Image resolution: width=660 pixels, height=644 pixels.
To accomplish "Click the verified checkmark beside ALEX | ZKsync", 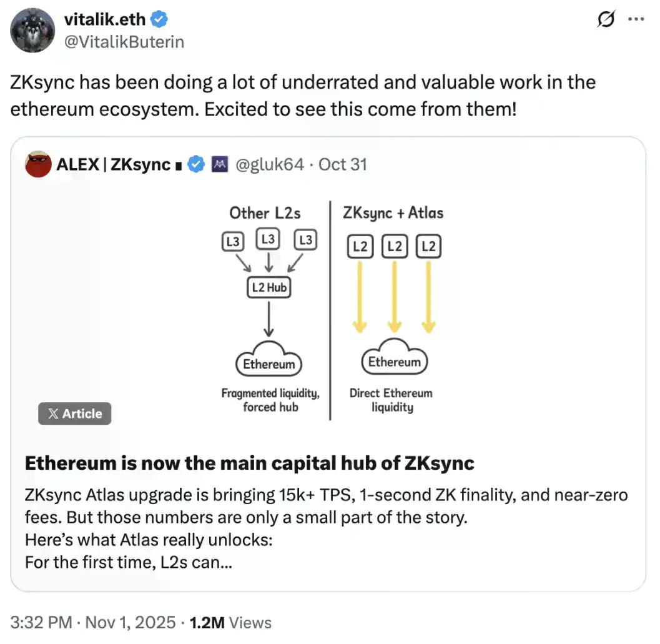I will (197, 164).
